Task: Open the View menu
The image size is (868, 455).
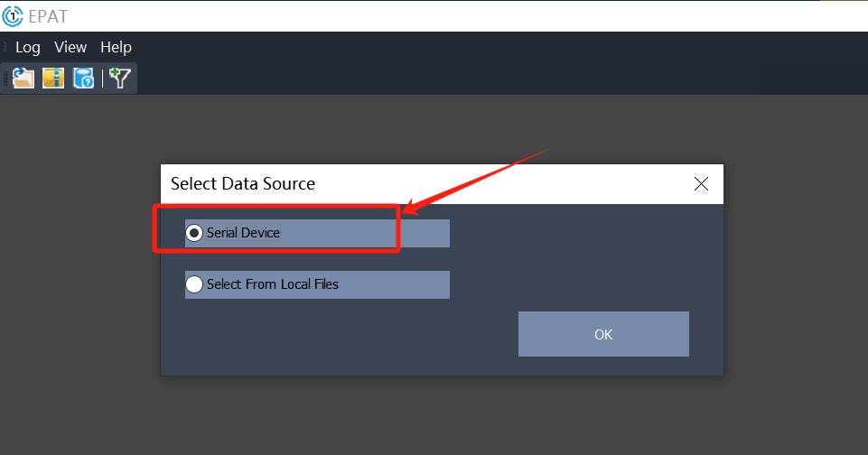Action: [70, 47]
